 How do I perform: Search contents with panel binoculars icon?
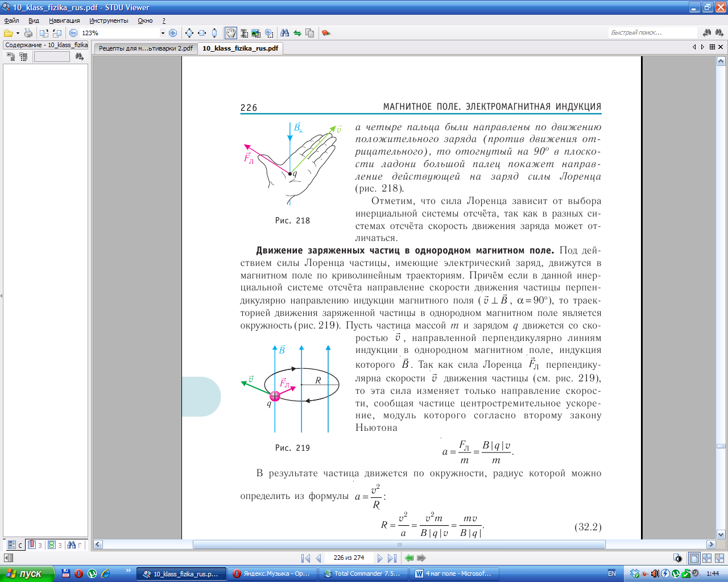(79, 56)
